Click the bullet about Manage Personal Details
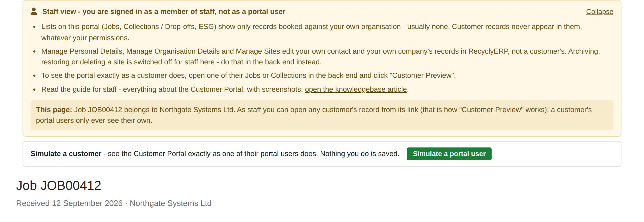Screen dimensions: 644x222 point(320,57)
